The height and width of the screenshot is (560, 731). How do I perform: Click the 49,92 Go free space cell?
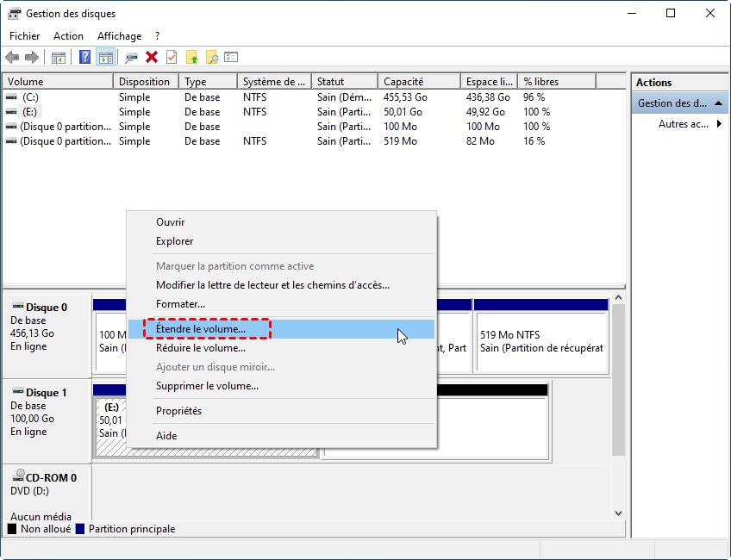(485, 112)
